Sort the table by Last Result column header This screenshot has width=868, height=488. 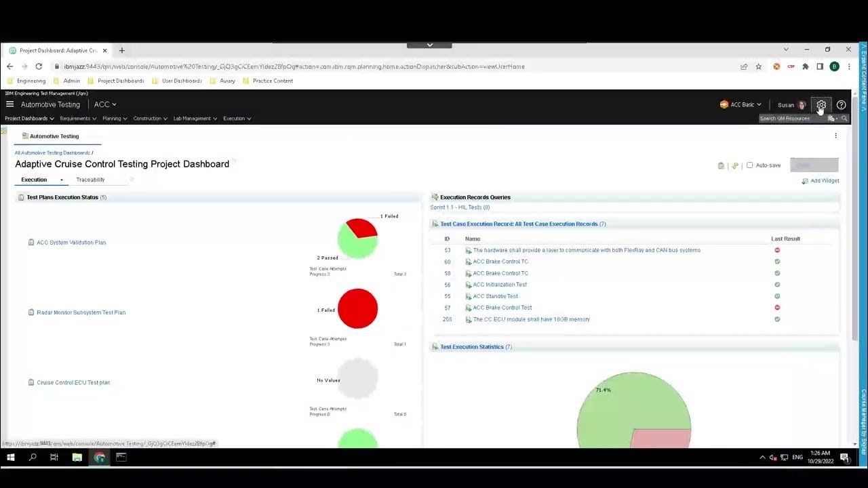(785, 239)
